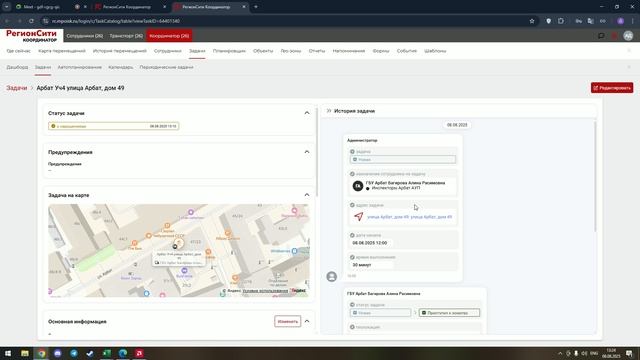Open the События menu item
This screenshot has width=640, height=360.
[x=407, y=51]
